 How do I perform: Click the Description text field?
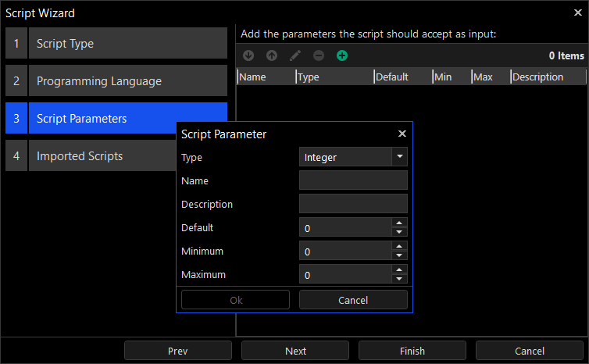[353, 204]
